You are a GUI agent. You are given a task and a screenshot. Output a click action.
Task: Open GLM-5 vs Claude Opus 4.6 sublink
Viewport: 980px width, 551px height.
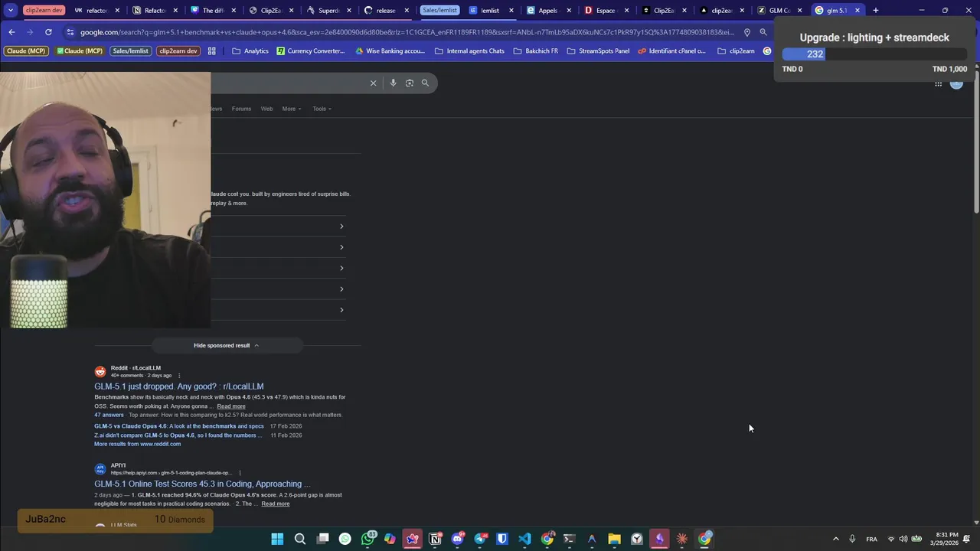tap(178, 426)
